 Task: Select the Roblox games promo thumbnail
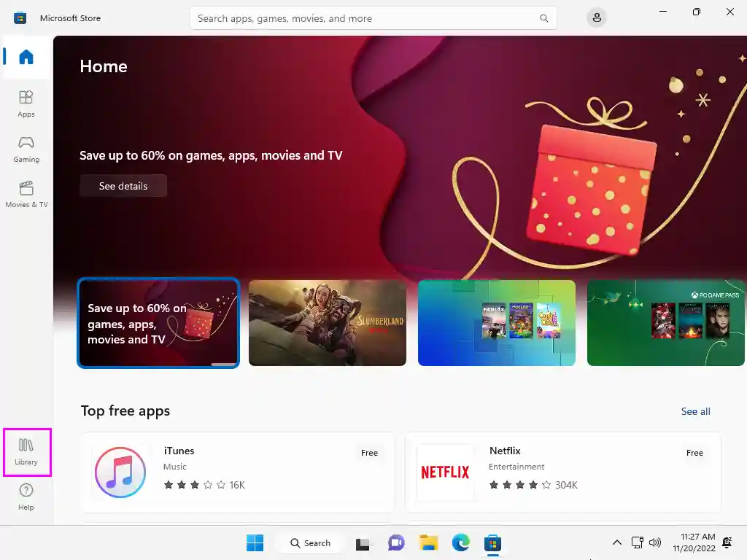(x=496, y=323)
